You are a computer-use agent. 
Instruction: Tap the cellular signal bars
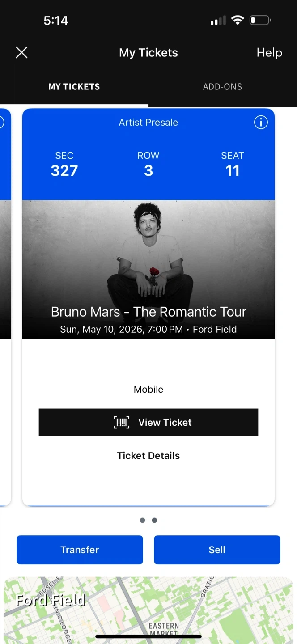coord(218,21)
